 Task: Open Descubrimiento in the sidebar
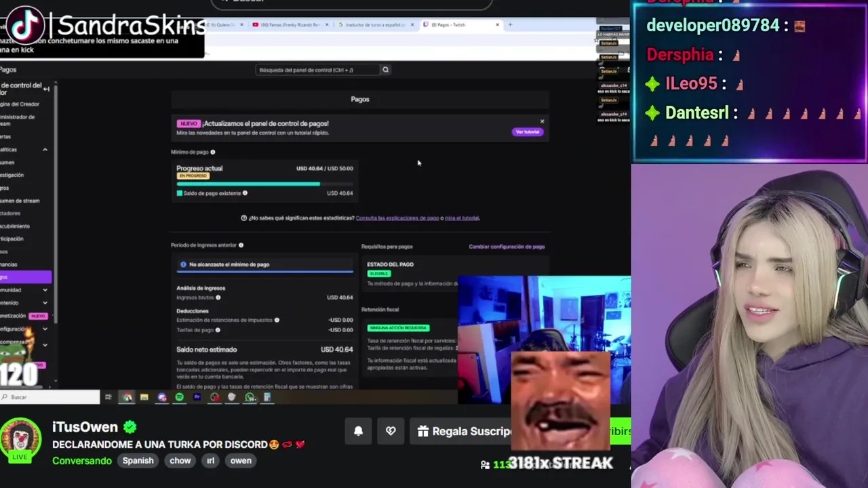[x=15, y=226]
